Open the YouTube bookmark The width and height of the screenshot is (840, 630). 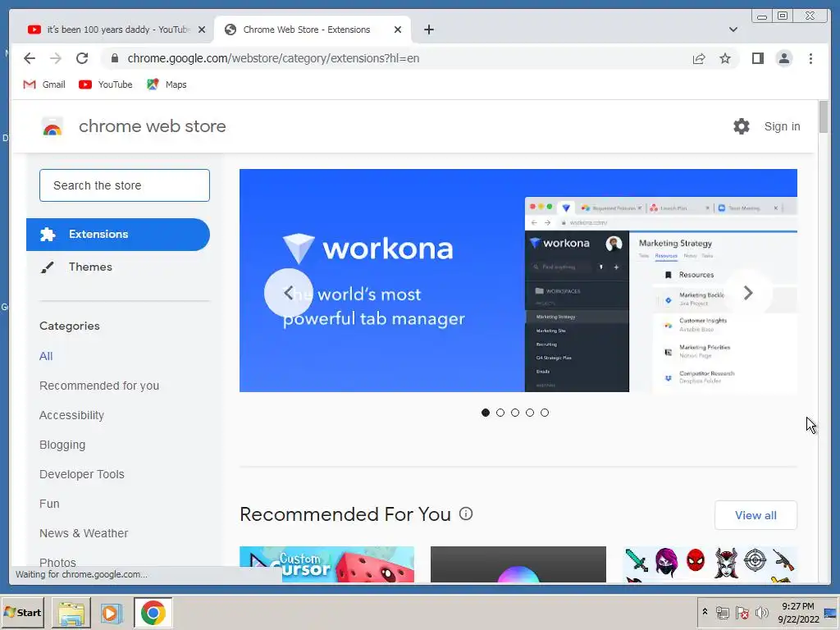pos(106,84)
